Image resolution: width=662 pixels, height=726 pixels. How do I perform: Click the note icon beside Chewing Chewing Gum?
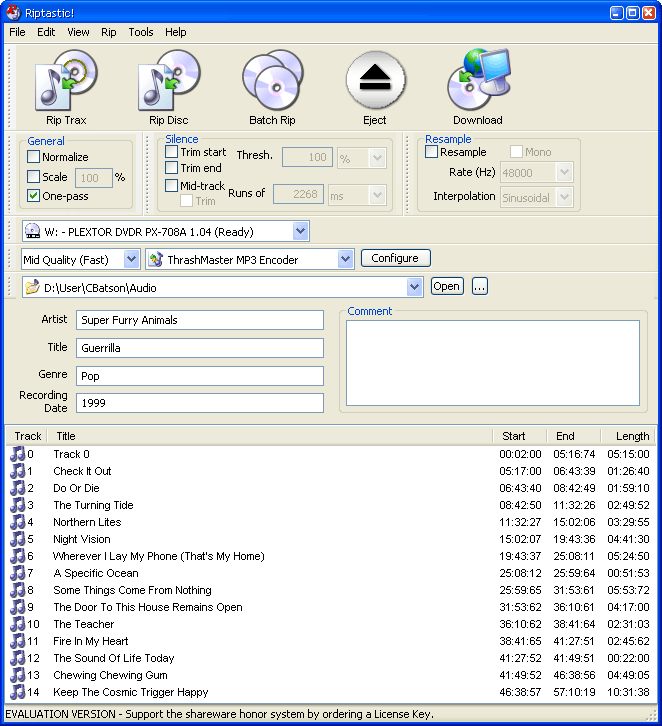coord(18,675)
